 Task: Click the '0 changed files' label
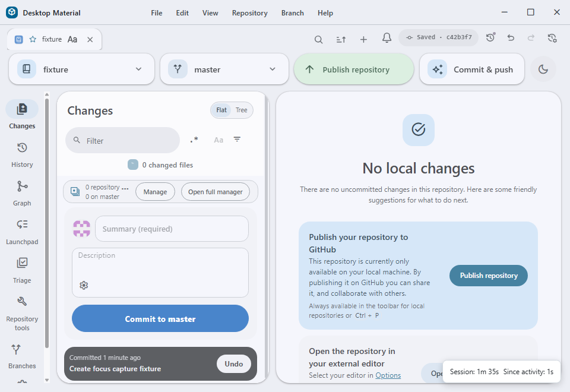tap(167, 165)
